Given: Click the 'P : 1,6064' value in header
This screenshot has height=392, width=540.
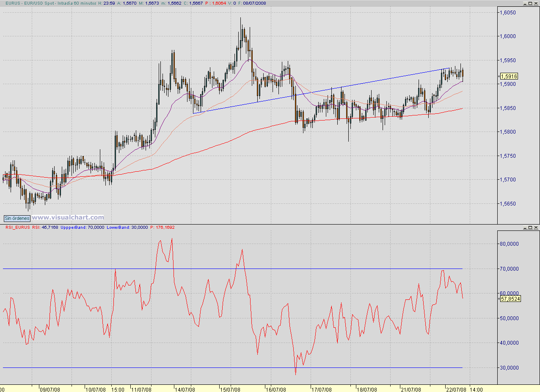Looking at the screenshot, I should [x=216, y=3].
